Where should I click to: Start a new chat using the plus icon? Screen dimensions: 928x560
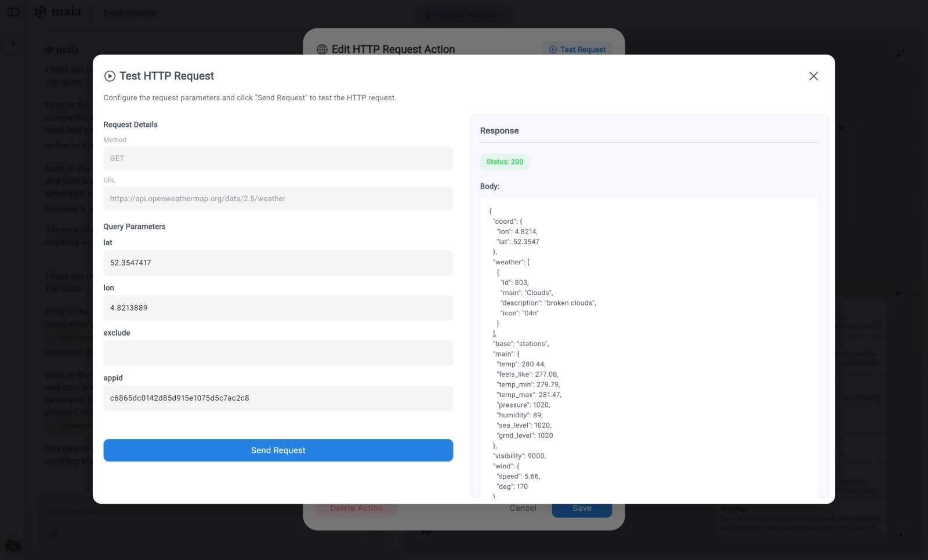13,43
